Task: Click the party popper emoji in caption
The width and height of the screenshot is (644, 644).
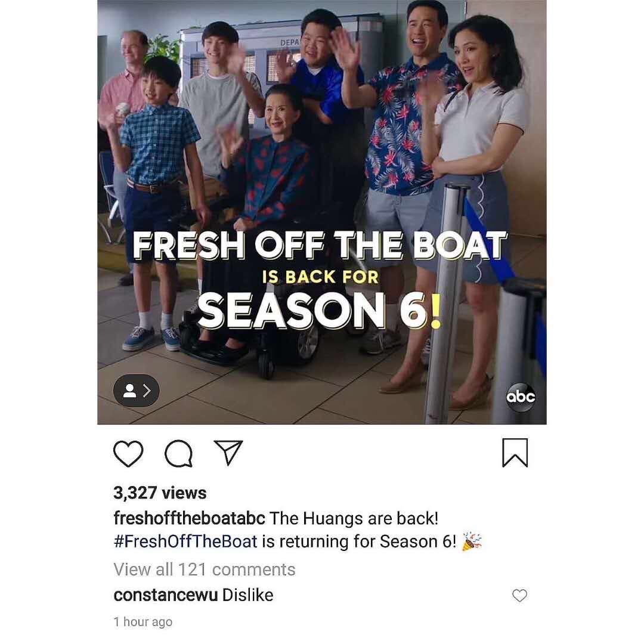Action: (472, 541)
